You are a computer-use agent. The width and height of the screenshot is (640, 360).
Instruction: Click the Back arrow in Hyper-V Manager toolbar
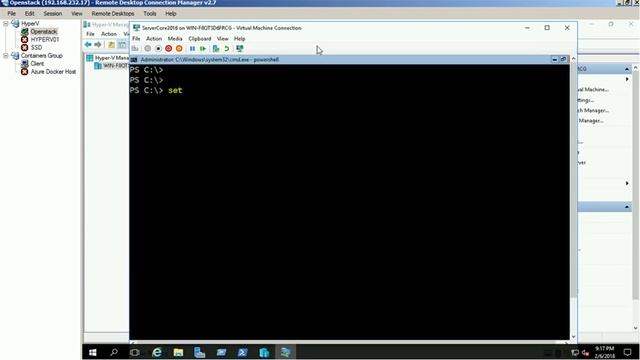click(x=88, y=44)
